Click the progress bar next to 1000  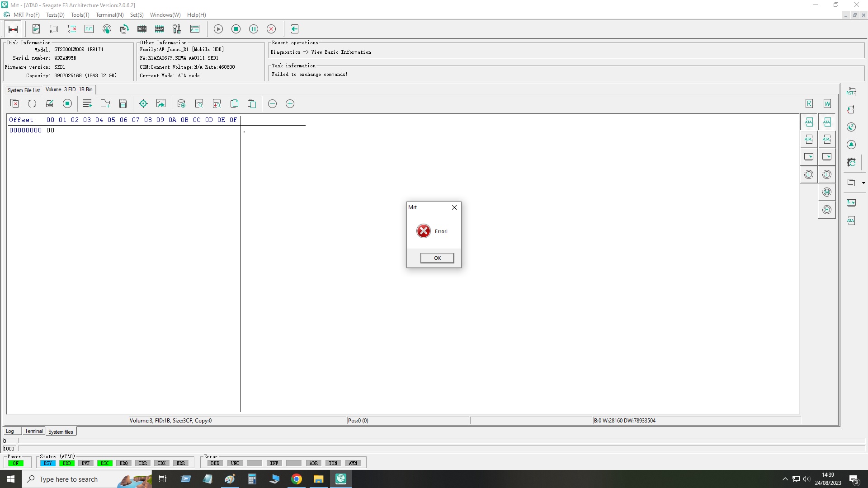pyautogui.click(x=442, y=449)
